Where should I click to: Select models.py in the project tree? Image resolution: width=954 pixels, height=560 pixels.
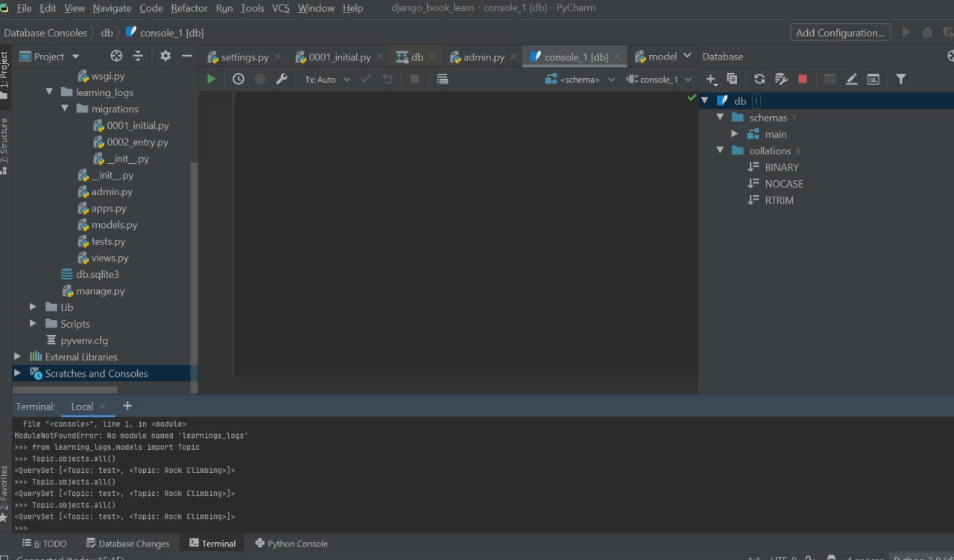[108, 225]
